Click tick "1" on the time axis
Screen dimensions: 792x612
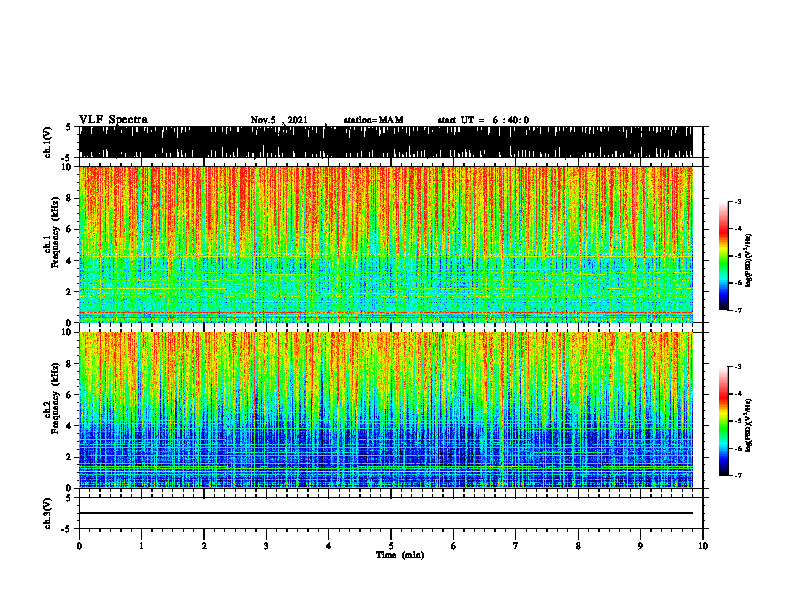point(141,546)
